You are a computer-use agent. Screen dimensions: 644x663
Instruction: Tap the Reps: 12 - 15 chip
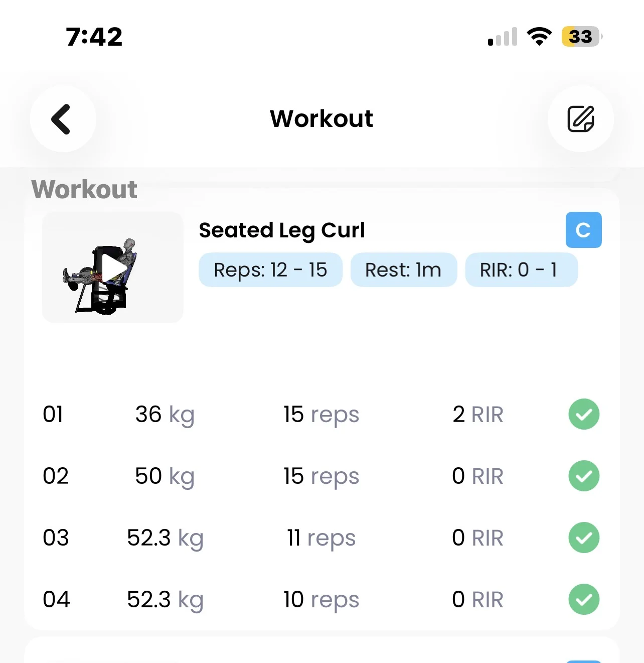[x=270, y=270]
